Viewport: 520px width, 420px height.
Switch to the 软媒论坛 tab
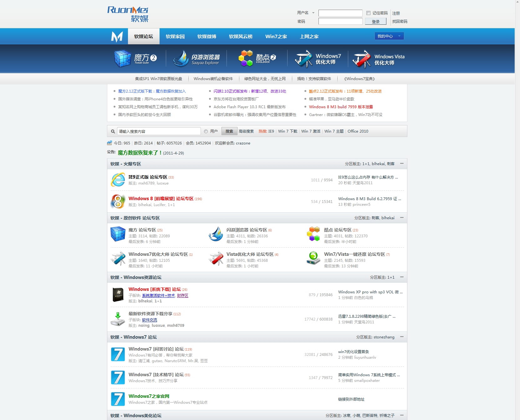point(144,36)
